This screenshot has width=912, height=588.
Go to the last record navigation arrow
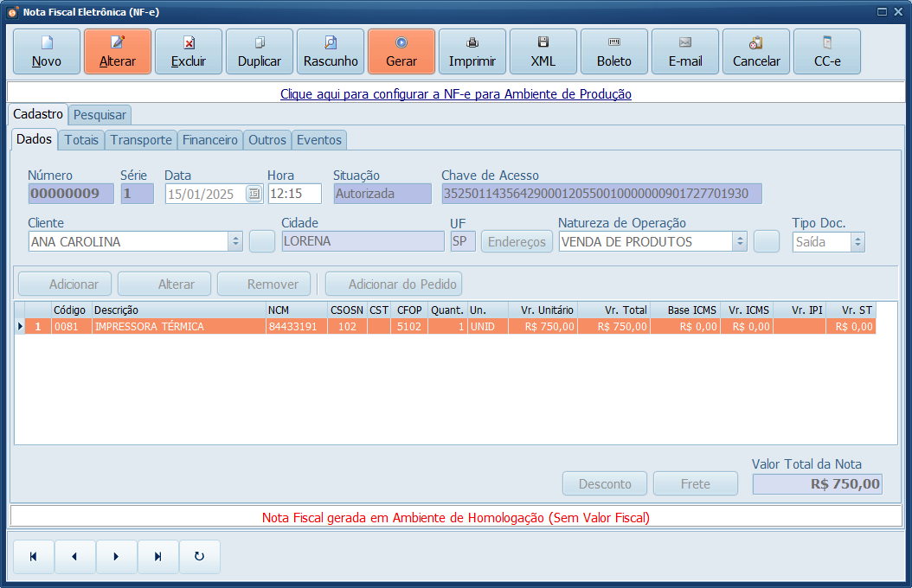158,557
